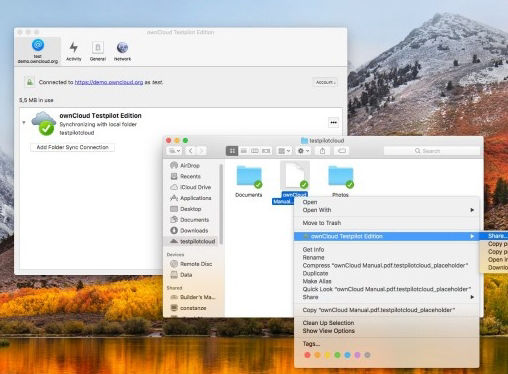This screenshot has width=508, height=374.
Task: Click the '5,5 MB in use' text
Action: [x=36, y=100]
